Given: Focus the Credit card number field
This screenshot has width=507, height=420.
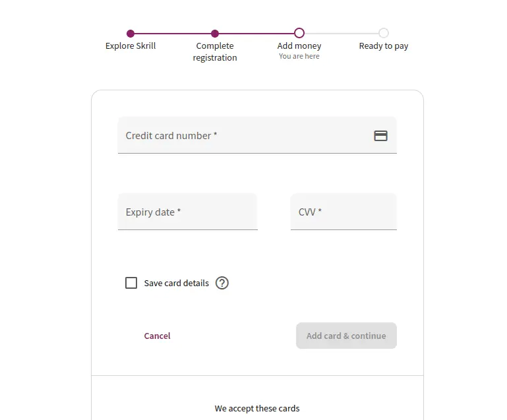Looking at the screenshot, I should pyautogui.click(x=244, y=135).
